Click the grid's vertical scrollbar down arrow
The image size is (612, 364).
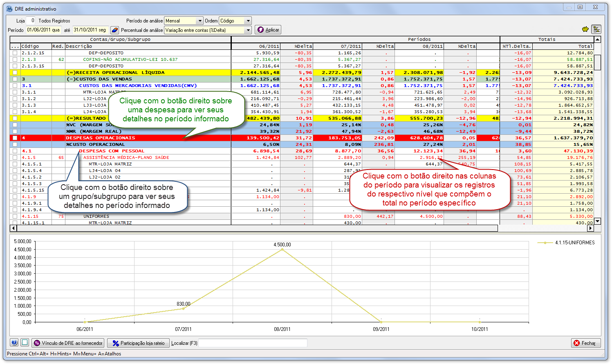coord(597,221)
